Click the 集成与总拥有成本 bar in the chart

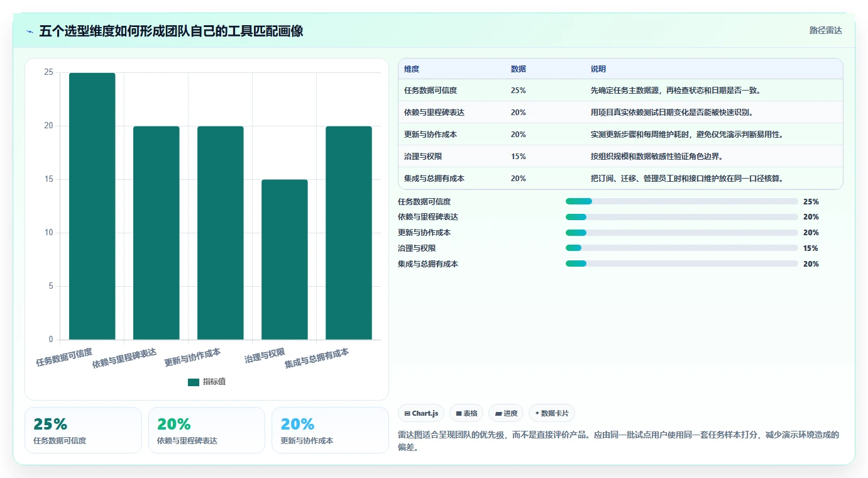pos(349,233)
